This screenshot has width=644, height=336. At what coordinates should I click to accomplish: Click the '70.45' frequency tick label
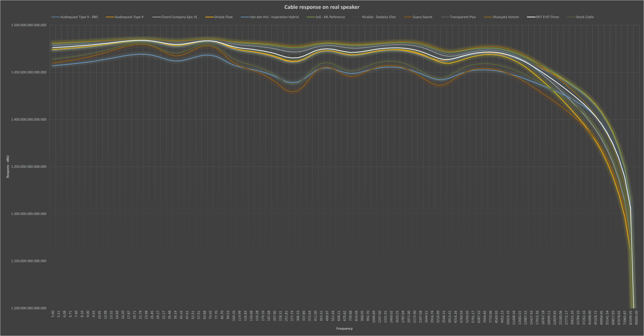[x=210, y=315]
